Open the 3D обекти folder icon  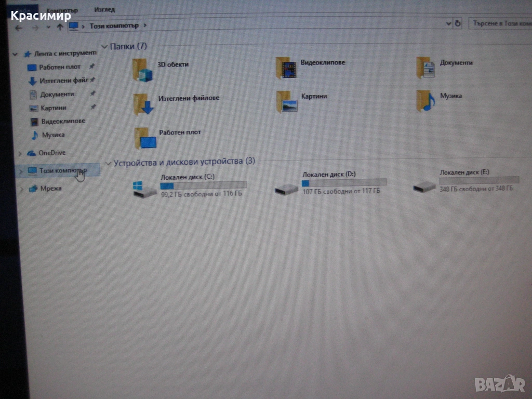pyautogui.click(x=142, y=70)
